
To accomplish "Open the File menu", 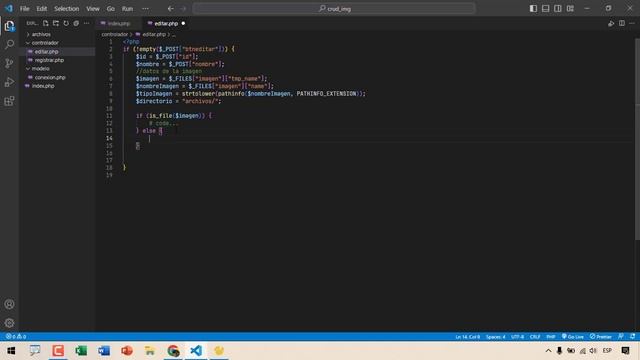I will click(24, 9).
